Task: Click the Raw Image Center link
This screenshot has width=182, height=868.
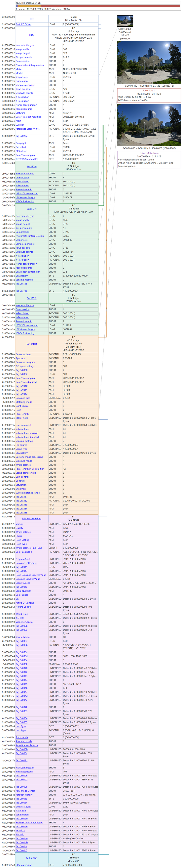Action: click(25, 791)
